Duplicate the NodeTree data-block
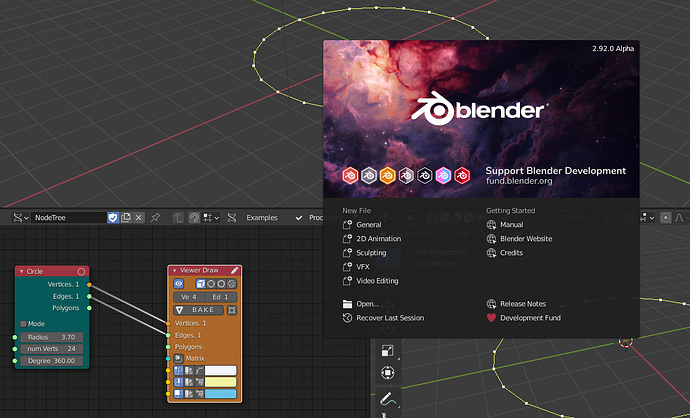The image size is (690, 418). [126, 217]
